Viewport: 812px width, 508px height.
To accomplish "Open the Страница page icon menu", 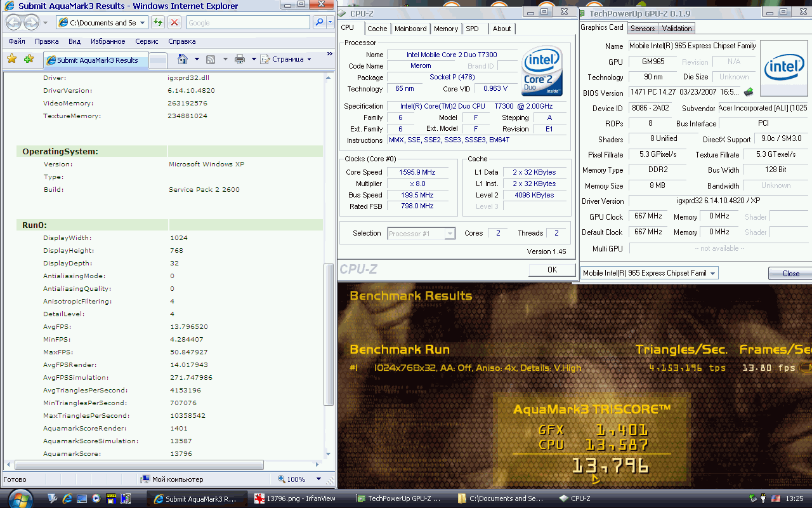I will pos(265,59).
